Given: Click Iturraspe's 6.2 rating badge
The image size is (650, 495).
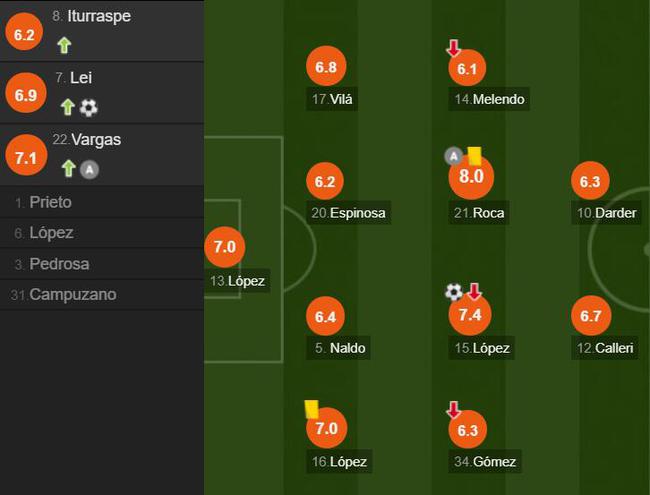Looking at the screenshot, I should [25, 33].
